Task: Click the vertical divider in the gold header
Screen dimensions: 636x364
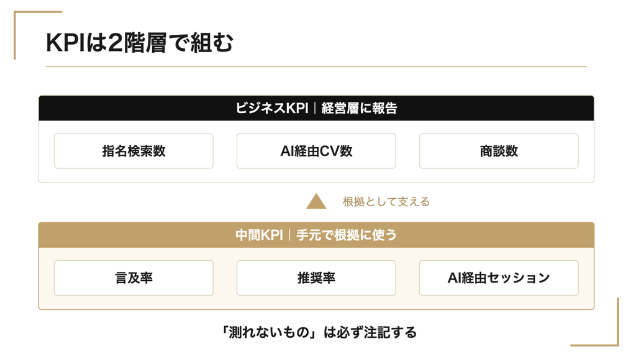Action: 289,235
